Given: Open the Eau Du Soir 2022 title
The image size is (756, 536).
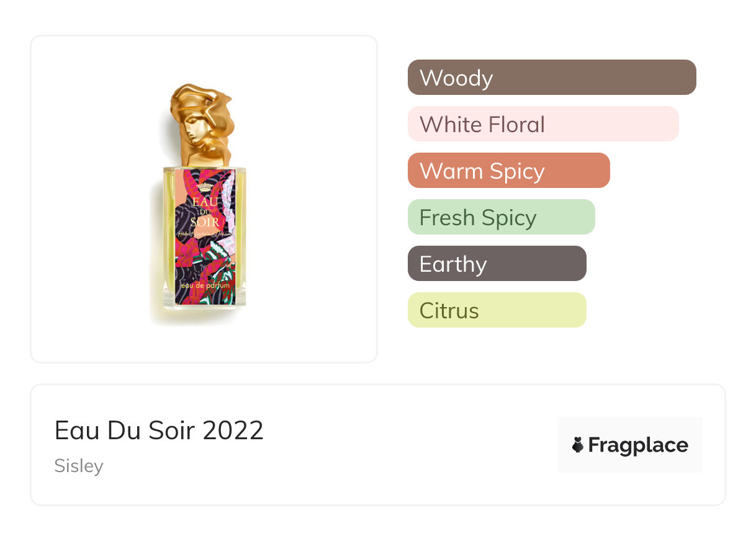Looking at the screenshot, I should (159, 431).
